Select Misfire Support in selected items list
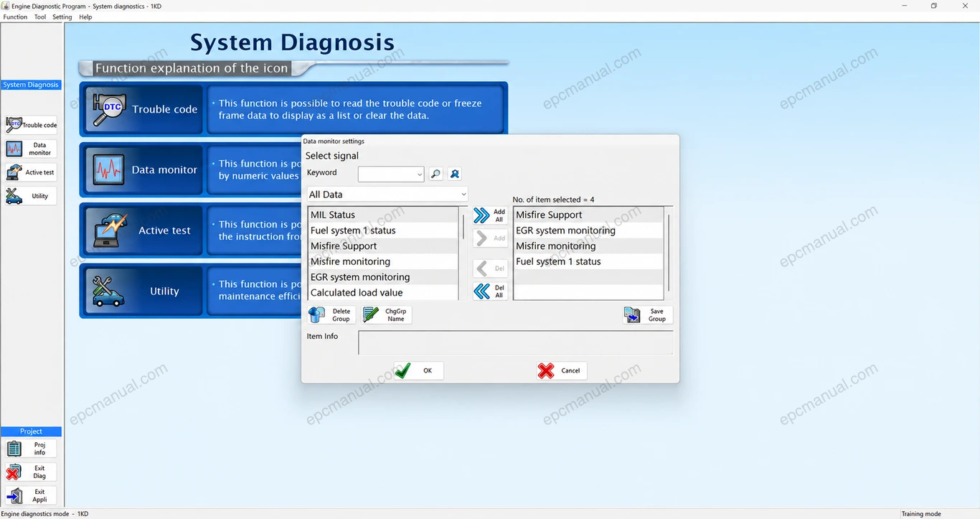 [x=588, y=215]
